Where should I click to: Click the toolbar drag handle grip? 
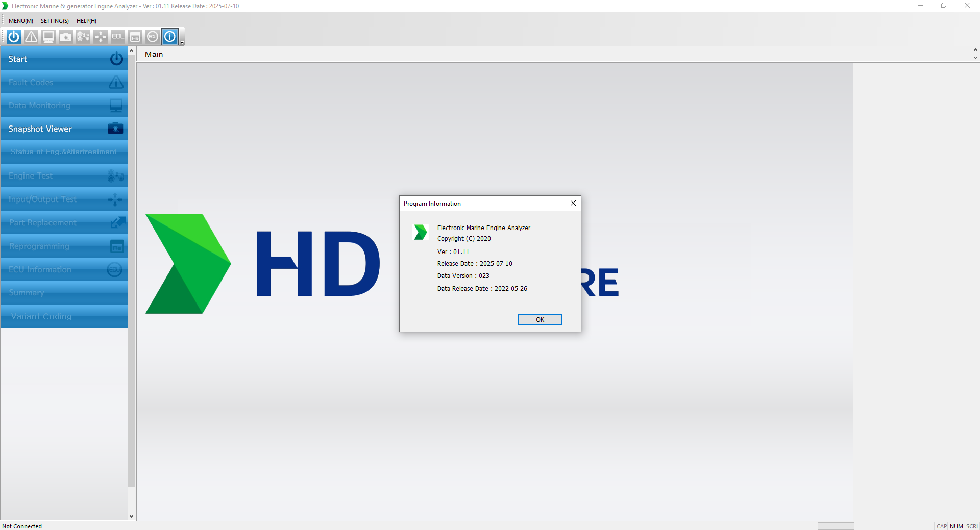pos(3,37)
